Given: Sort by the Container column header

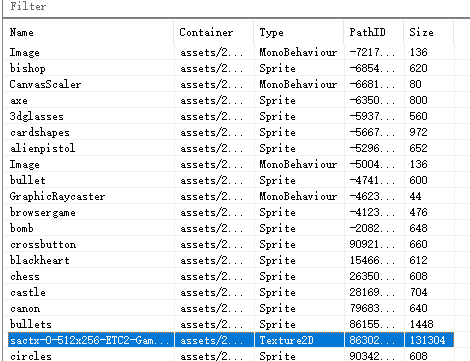Looking at the screenshot, I should 214,32.
